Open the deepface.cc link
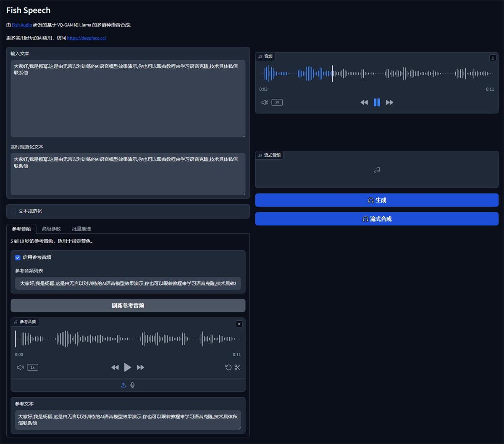Image resolution: width=504 pixels, height=444 pixels. tap(87, 38)
